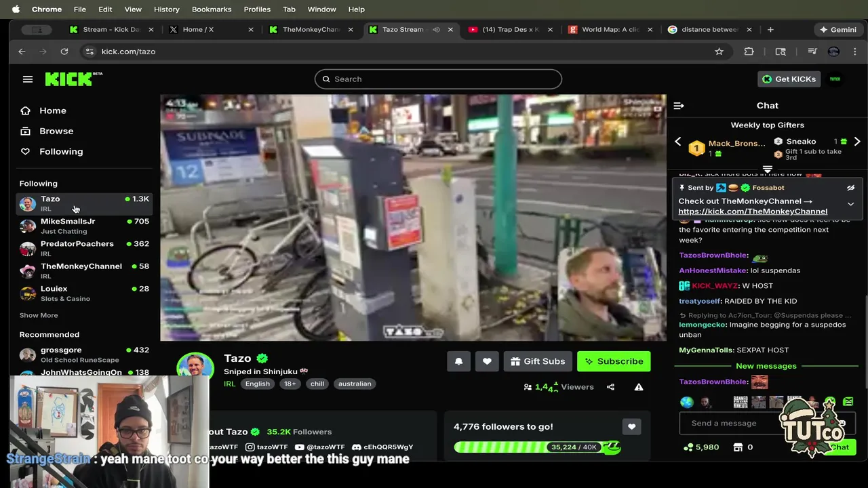Screen dimensions: 868x488
Task: Bookmark this page with the star icon
Action: pos(719,52)
